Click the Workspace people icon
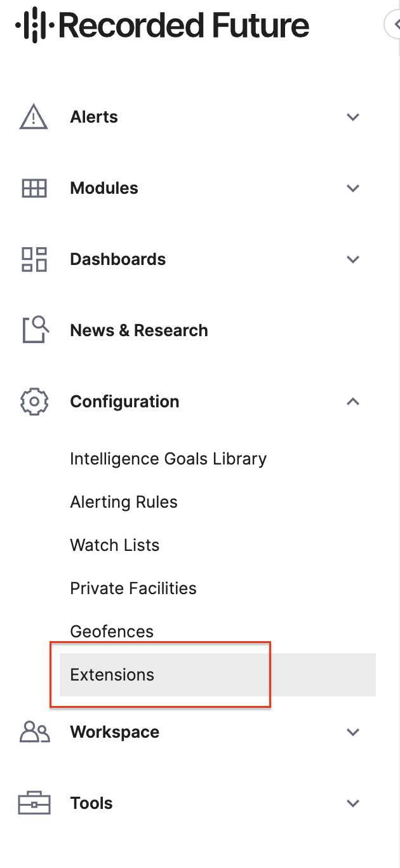400x868 pixels. 34,732
